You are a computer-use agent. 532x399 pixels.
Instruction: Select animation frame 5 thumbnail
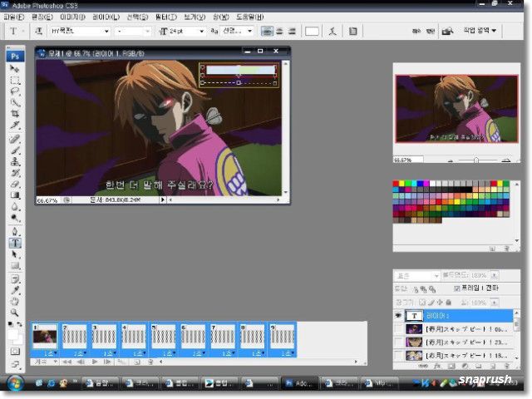[164, 337]
